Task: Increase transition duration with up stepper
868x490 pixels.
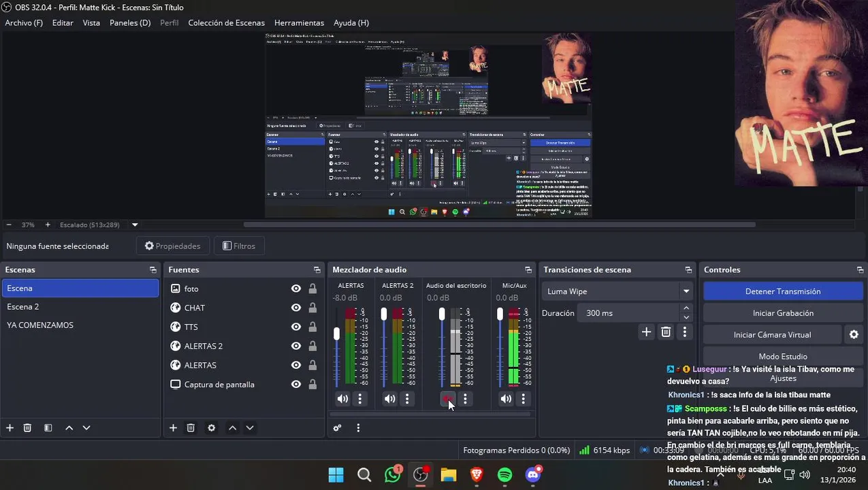Action: (686, 308)
